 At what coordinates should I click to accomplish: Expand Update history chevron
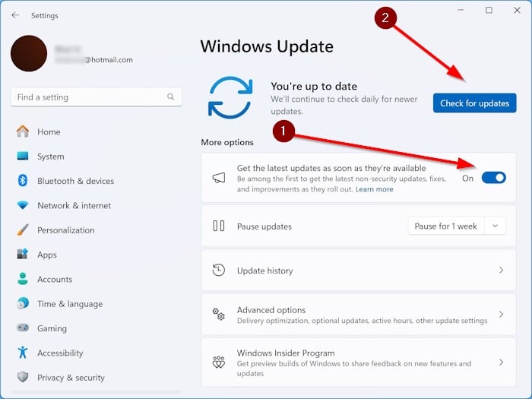501,271
